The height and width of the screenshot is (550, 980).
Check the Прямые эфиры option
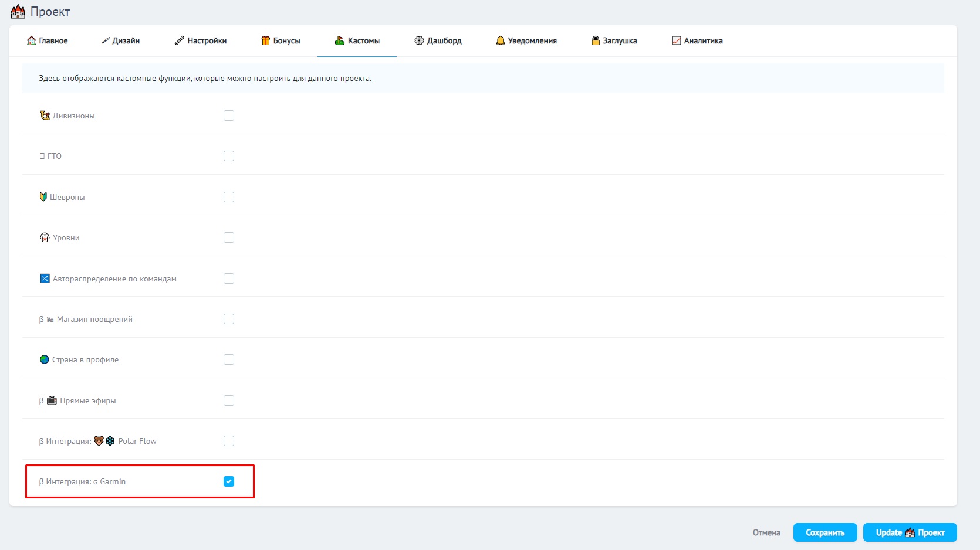(x=229, y=400)
